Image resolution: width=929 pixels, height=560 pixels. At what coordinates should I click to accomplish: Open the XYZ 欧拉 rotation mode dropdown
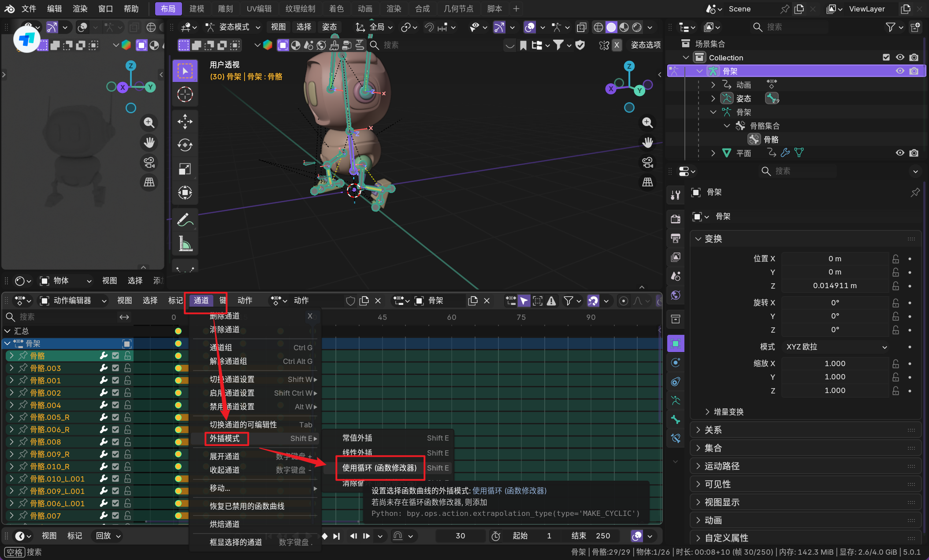(836, 347)
